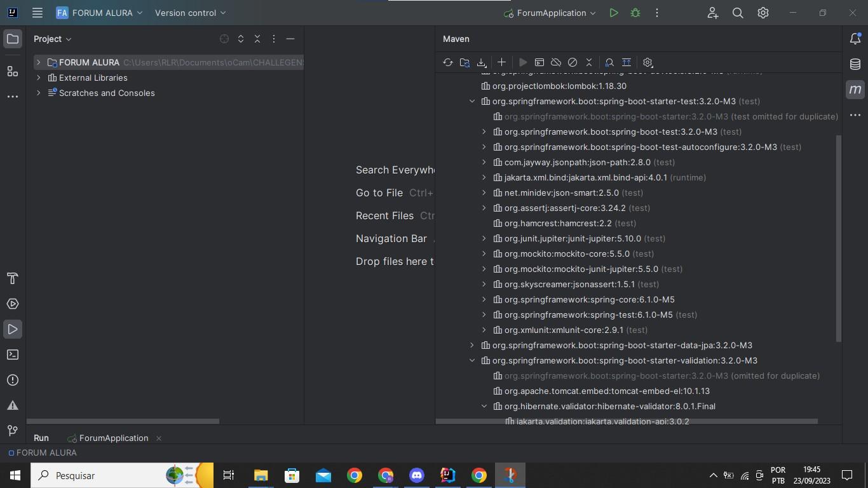Viewport: 868px width, 488px height.
Task: Show more tool windows on left stripe
Action: 13,97
